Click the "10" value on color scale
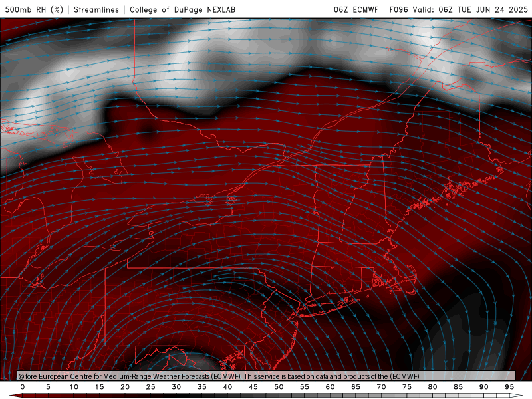532x399 pixels. 74,387
